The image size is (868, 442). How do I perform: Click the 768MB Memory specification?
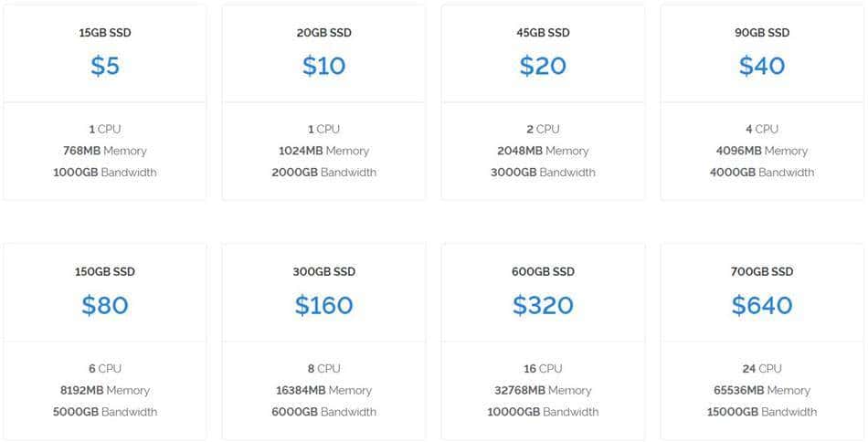pyautogui.click(x=105, y=151)
